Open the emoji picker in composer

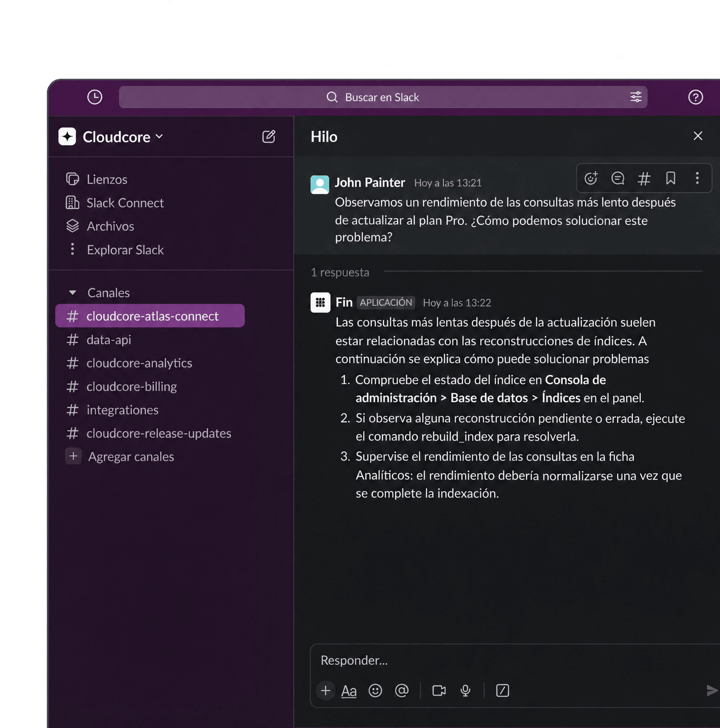click(x=375, y=690)
